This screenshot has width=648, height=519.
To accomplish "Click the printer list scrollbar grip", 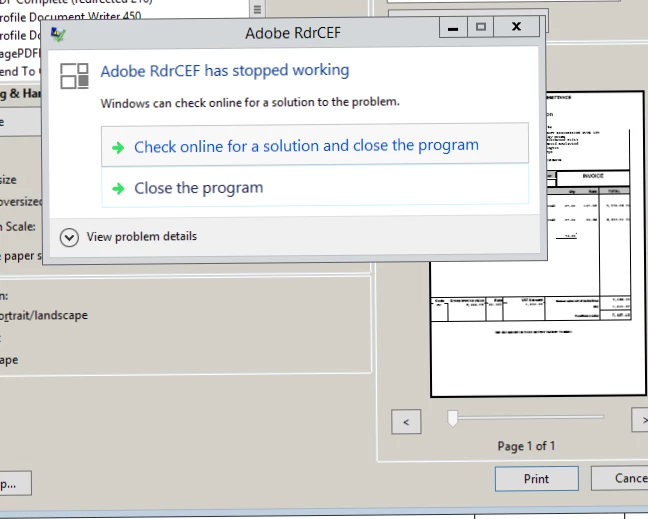I will [x=257, y=9].
